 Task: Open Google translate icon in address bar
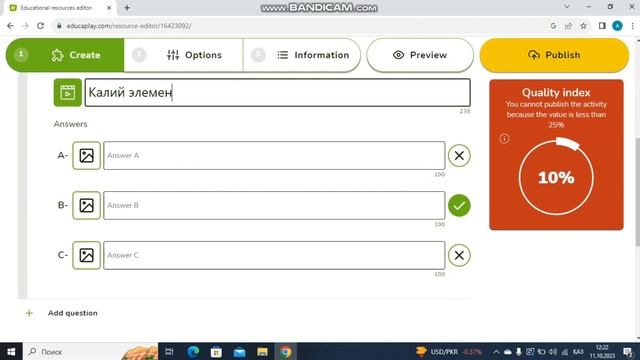pyautogui.click(x=553, y=26)
